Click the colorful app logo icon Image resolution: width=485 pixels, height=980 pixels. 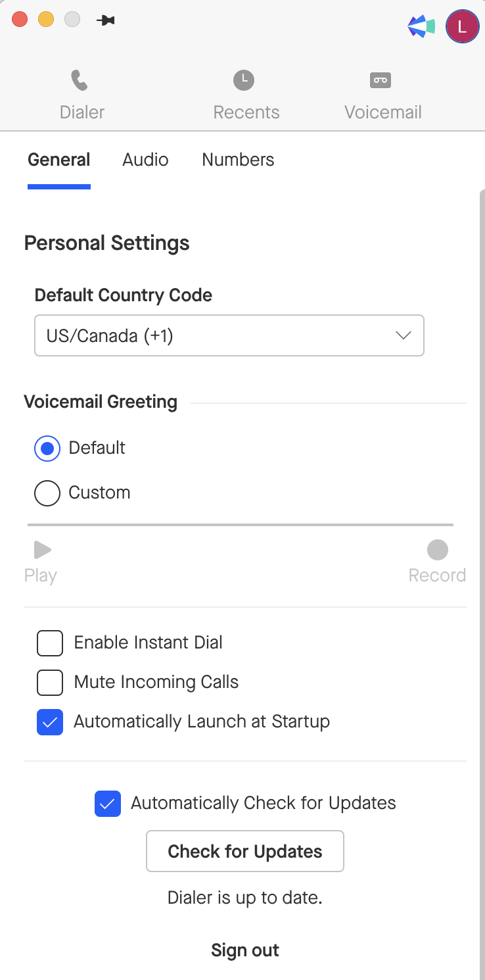point(421,26)
